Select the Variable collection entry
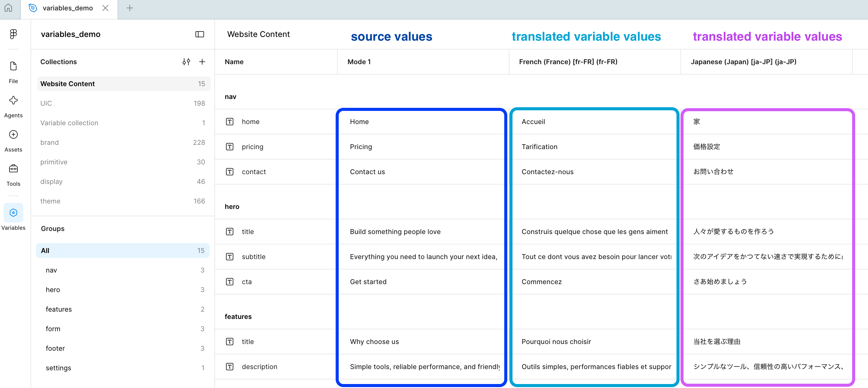Image resolution: width=868 pixels, height=388 pixels. pos(124,123)
